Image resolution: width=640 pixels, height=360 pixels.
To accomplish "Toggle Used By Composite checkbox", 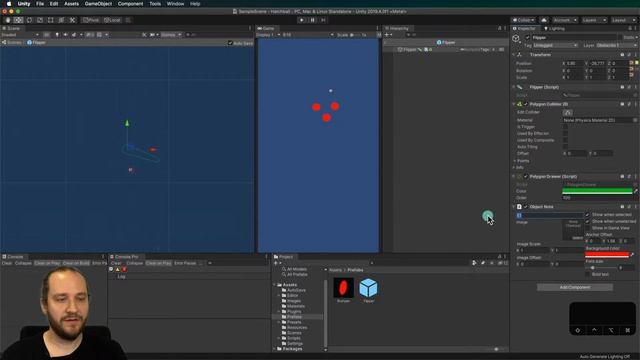I will click(x=565, y=140).
